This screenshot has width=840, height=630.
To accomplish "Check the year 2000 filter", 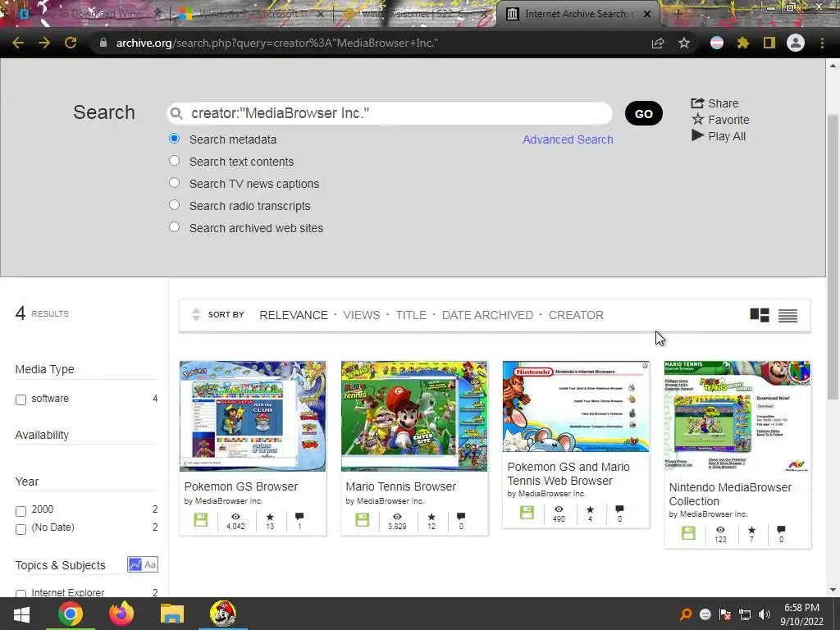I will (x=21, y=511).
